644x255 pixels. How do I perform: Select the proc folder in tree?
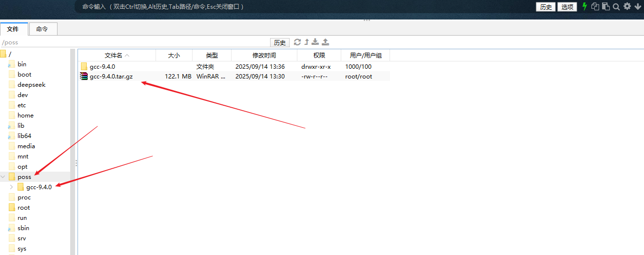tap(24, 197)
